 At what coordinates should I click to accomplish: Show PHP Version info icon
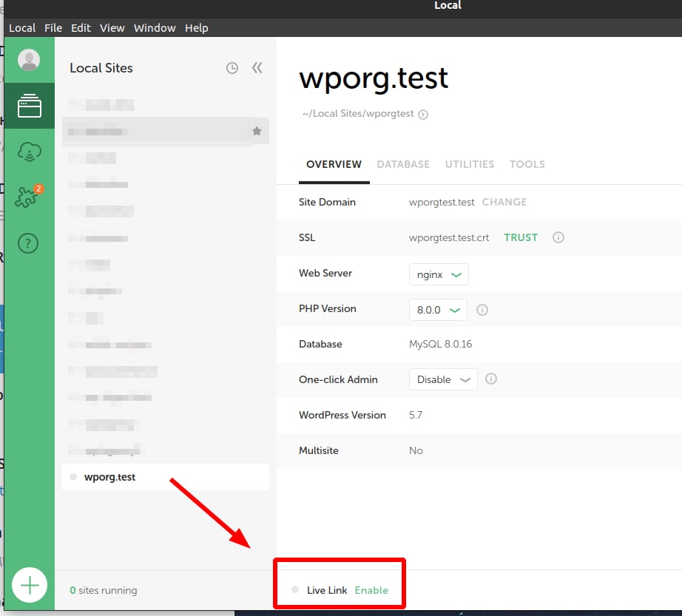pos(482,310)
